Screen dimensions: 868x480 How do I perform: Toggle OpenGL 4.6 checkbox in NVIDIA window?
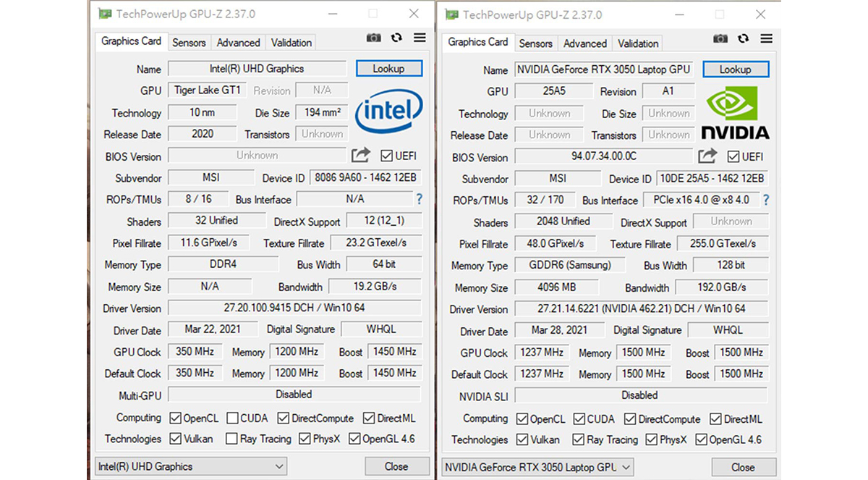click(701, 439)
